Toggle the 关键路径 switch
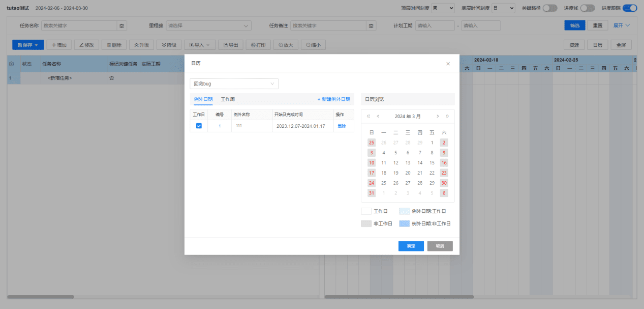The image size is (644, 309). [x=550, y=8]
